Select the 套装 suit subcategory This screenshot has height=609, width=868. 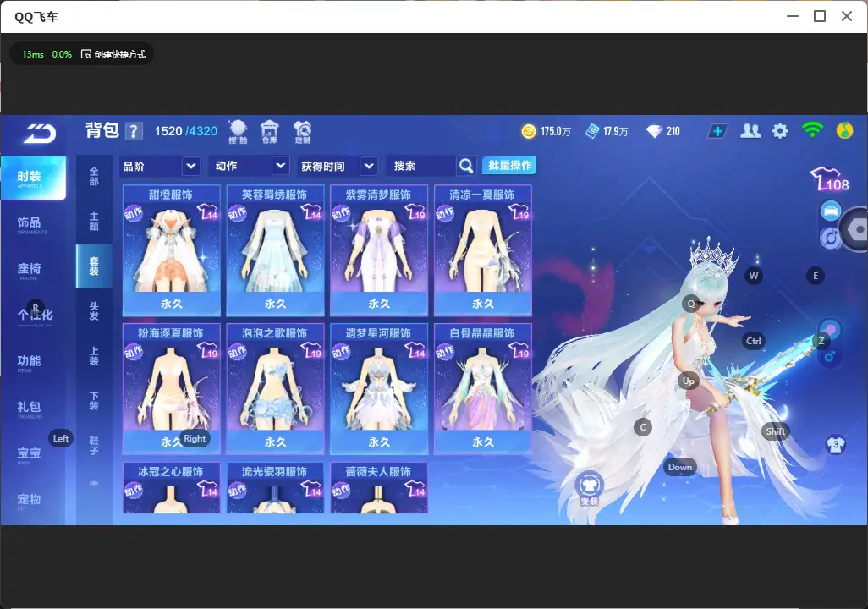coord(94,266)
